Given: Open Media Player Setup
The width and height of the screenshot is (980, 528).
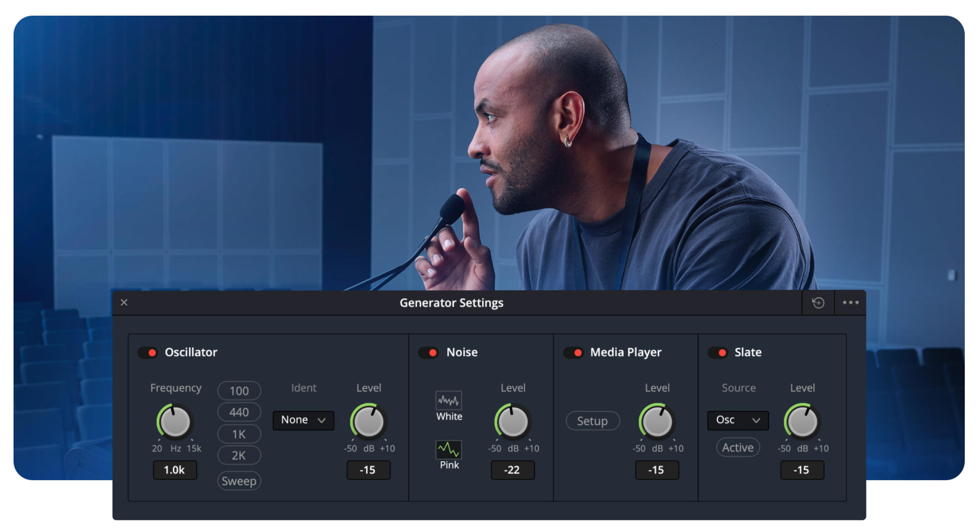Looking at the screenshot, I should point(592,421).
